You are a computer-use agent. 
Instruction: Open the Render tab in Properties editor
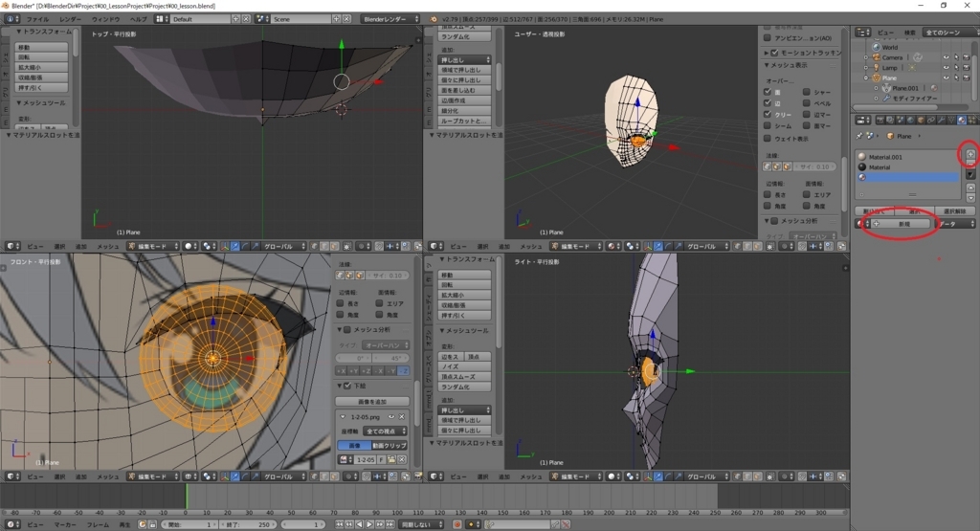[880, 120]
